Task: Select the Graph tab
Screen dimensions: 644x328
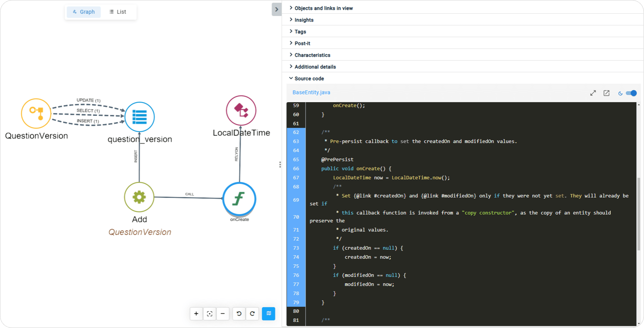Action: [84, 12]
